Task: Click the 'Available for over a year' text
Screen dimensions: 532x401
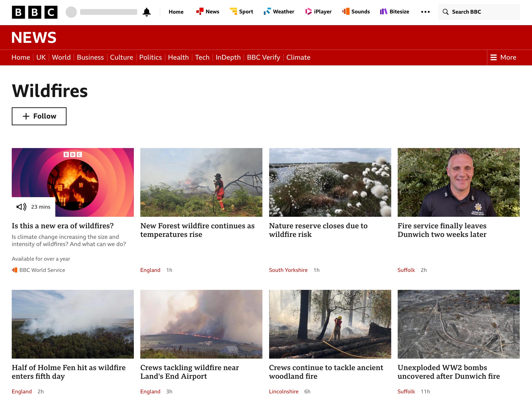Action: (x=41, y=259)
